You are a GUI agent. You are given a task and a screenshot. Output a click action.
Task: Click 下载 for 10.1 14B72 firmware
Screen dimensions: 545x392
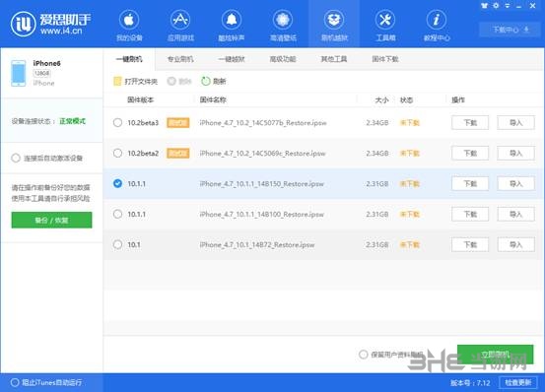tap(470, 245)
